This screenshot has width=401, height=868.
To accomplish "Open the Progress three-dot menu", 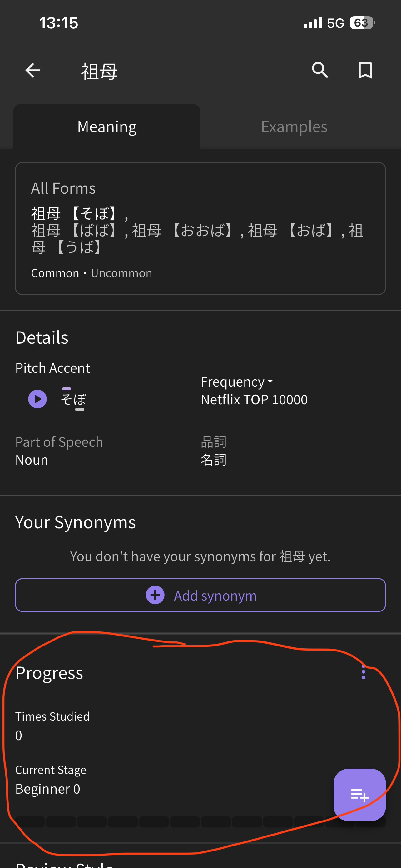I will pos(363,672).
